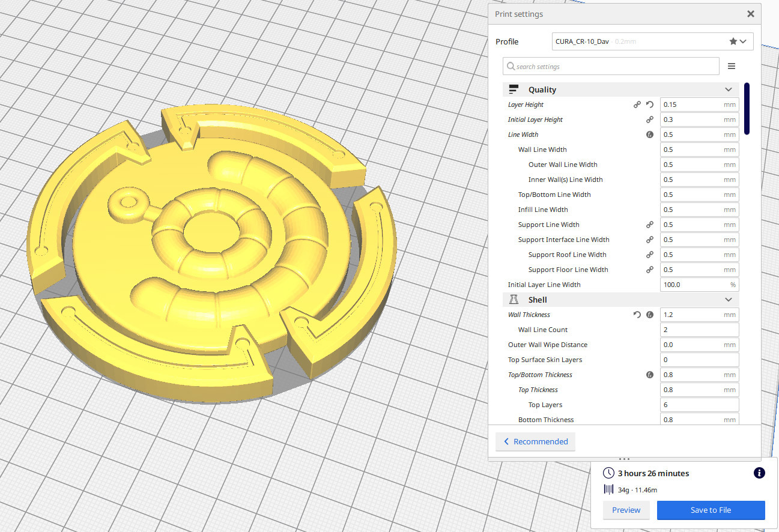The width and height of the screenshot is (779, 532).
Task: Click link icon for Support Interface Line Width
Action: pos(649,240)
